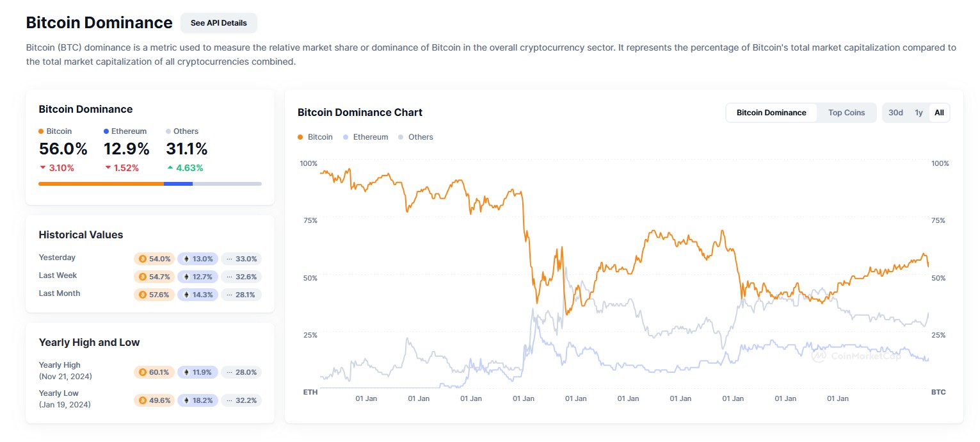
Task: Click the Others ellipsis icon in Last Month's row
Action: point(229,295)
